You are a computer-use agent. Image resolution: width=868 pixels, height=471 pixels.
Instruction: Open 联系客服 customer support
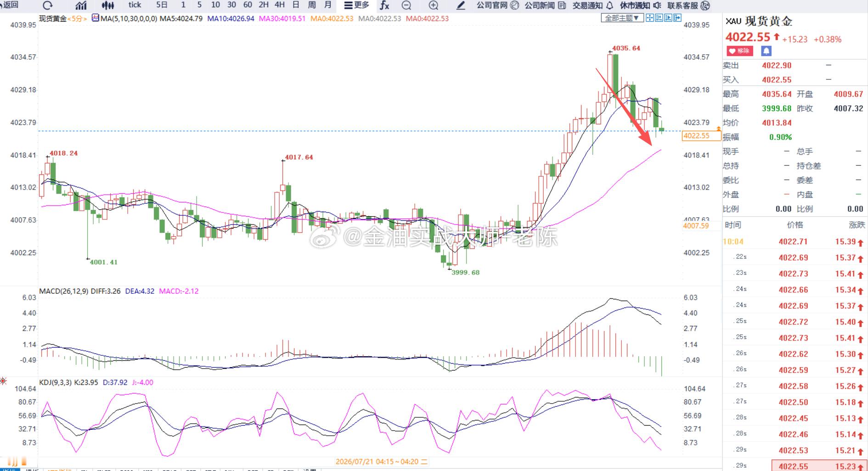coord(688,6)
